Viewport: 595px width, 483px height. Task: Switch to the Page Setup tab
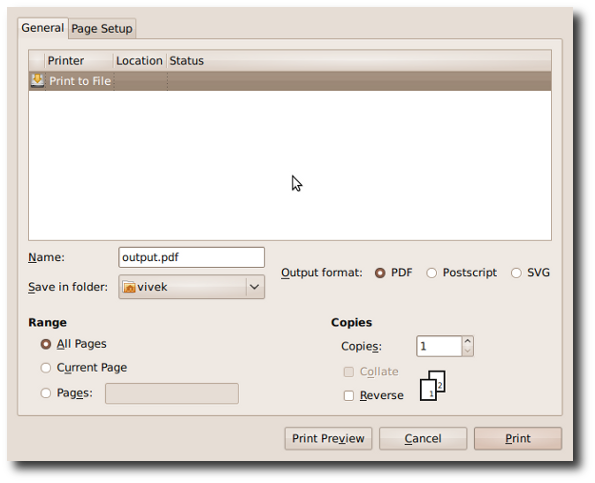pos(102,29)
